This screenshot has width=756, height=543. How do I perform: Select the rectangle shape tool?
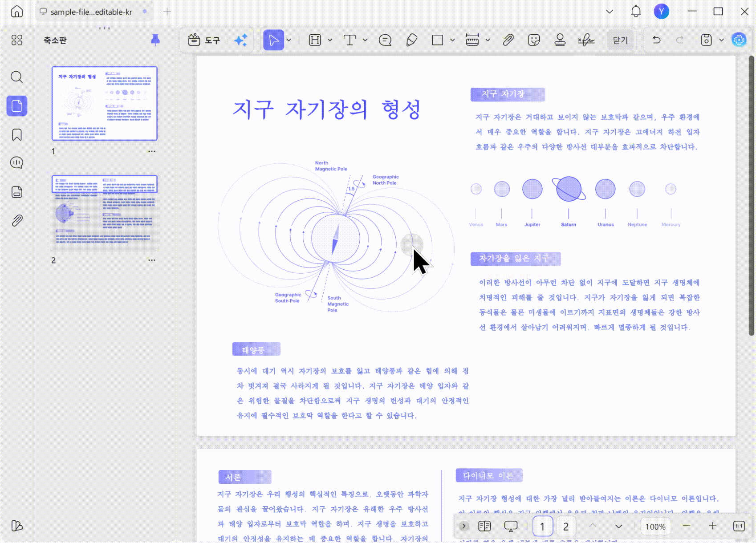tap(438, 40)
